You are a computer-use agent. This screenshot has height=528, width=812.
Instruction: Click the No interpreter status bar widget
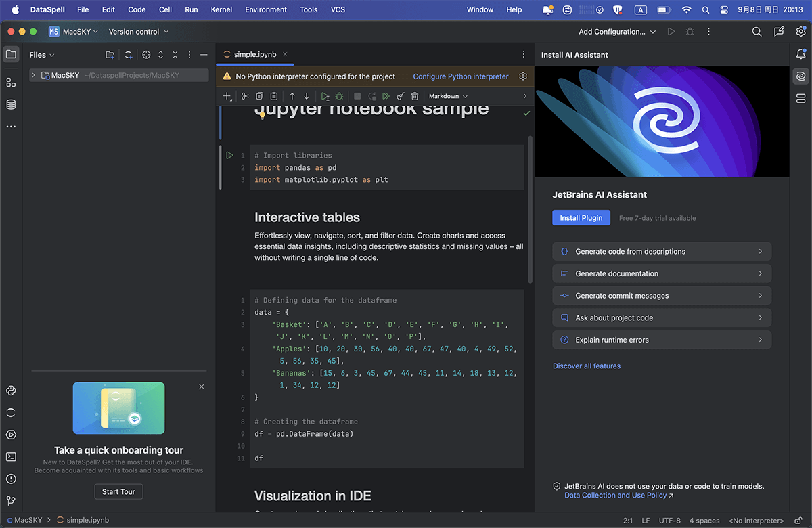(756, 521)
